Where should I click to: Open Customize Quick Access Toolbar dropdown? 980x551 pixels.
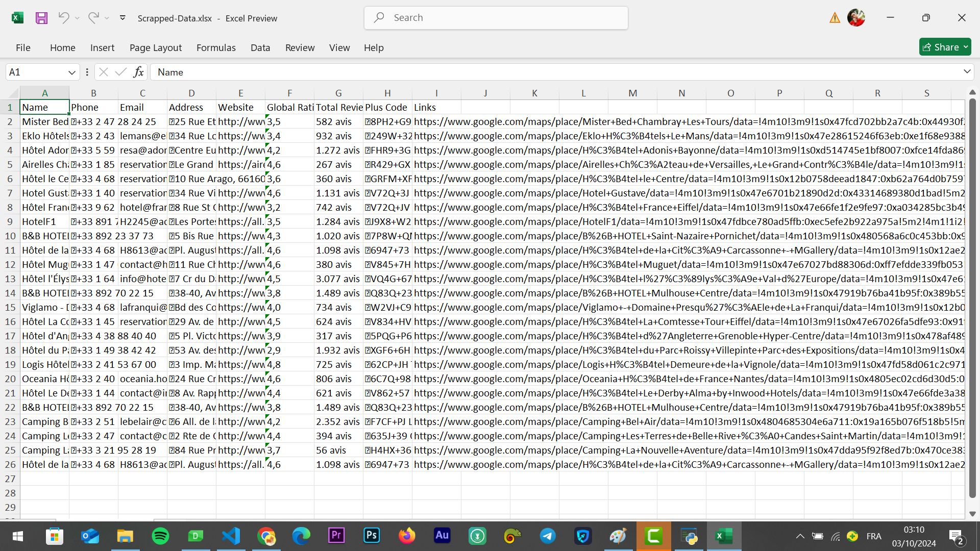[122, 18]
